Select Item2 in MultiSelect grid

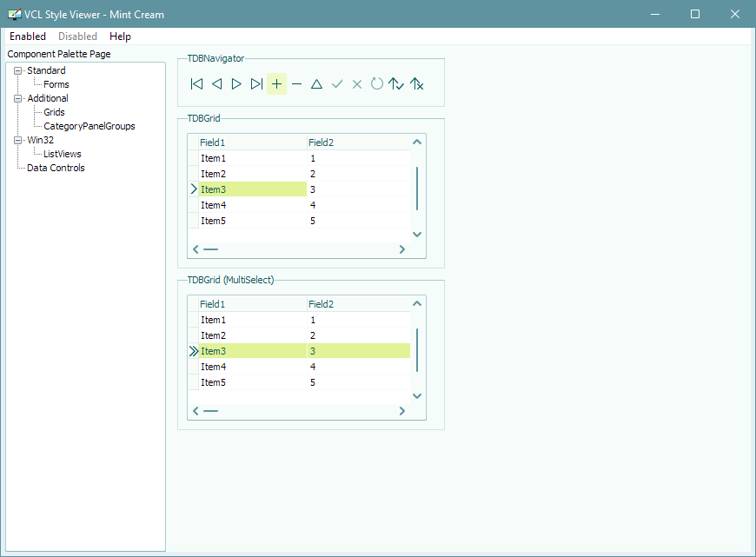[x=253, y=335]
